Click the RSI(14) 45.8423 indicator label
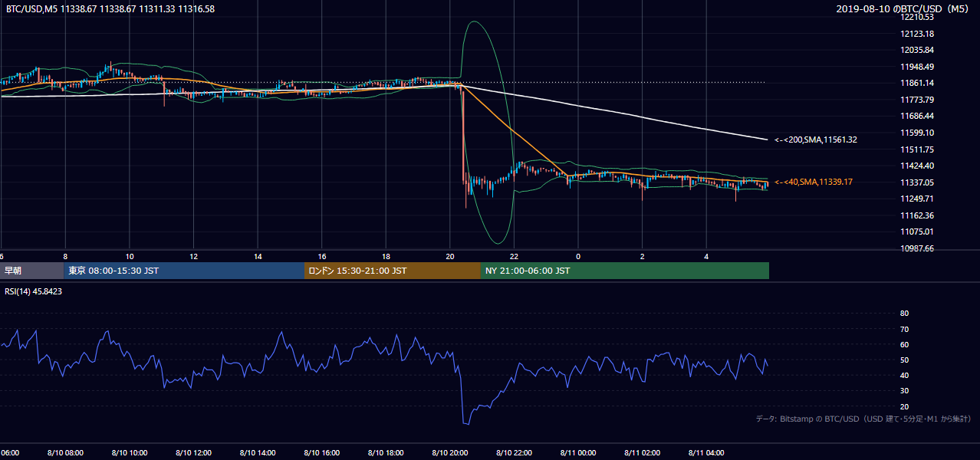This screenshot has width=980, height=460. tap(35, 291)
